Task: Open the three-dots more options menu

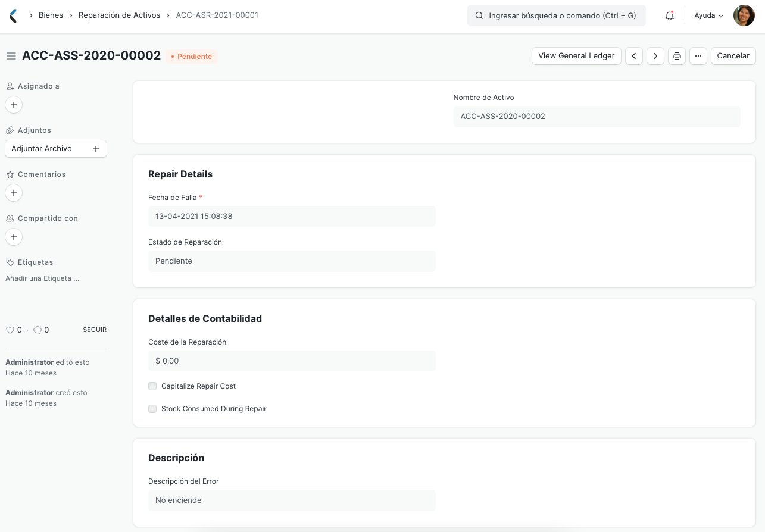Action: (x=698, y=56)
